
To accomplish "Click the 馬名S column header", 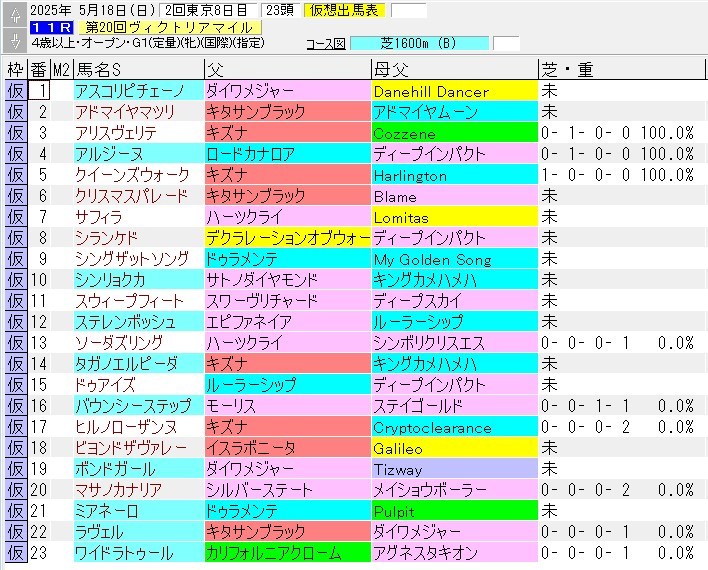I will pyautogui.click(x=139, y=70).
